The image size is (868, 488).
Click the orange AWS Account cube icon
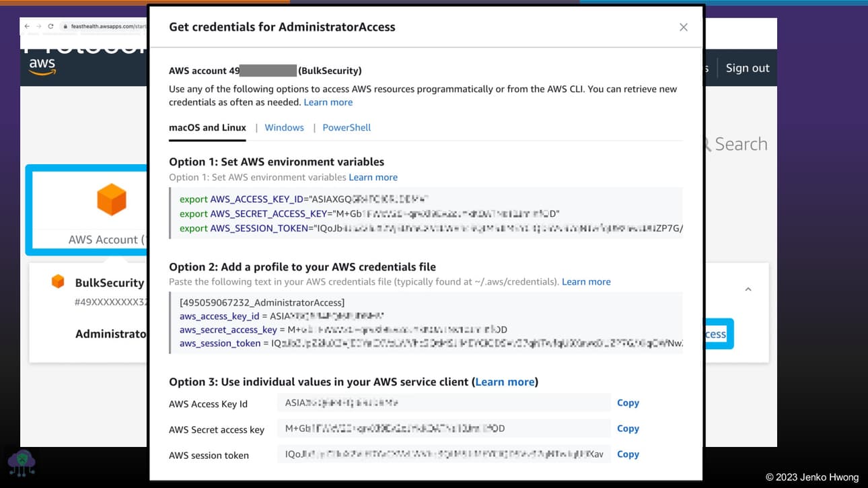pos(111,200)
